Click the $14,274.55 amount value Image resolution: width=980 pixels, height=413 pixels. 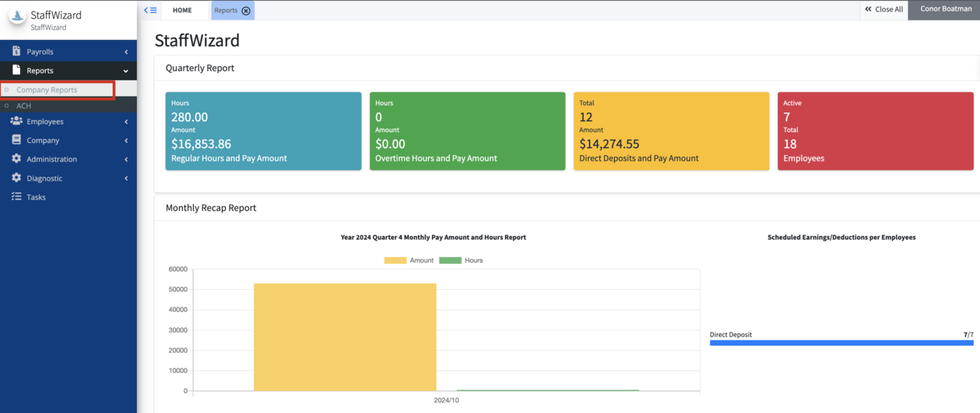[x=609, y=144]
